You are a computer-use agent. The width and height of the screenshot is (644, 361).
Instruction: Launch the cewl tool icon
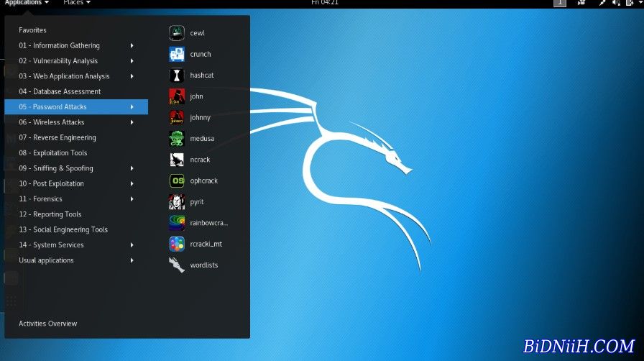pyautogui.click(x=177, y=33)
